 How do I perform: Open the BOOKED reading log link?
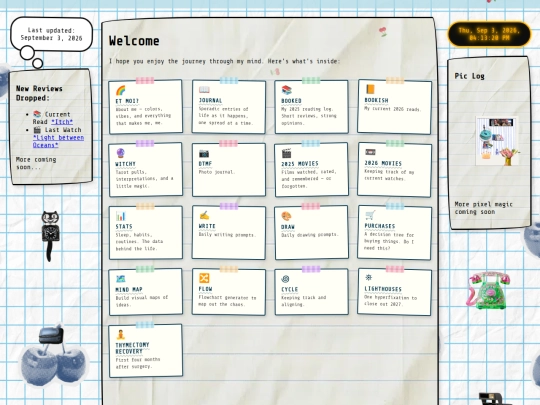tap(291, 101)
